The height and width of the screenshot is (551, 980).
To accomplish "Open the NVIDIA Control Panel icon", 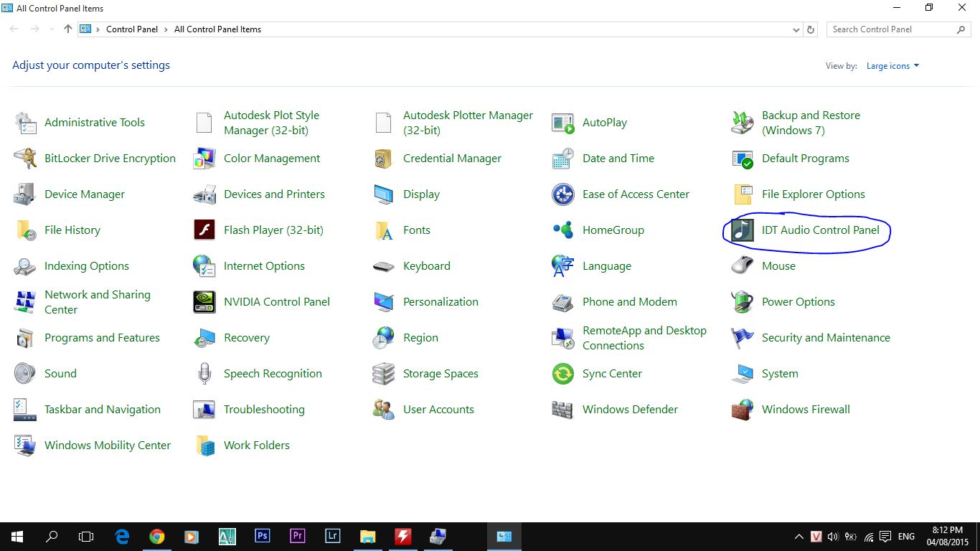I will [204, 302].
